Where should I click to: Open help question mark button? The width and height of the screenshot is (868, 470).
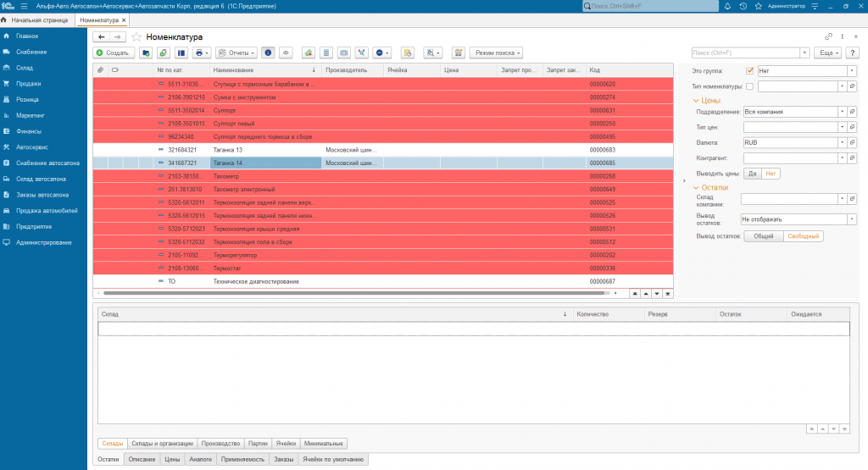(x=853, y=53)
